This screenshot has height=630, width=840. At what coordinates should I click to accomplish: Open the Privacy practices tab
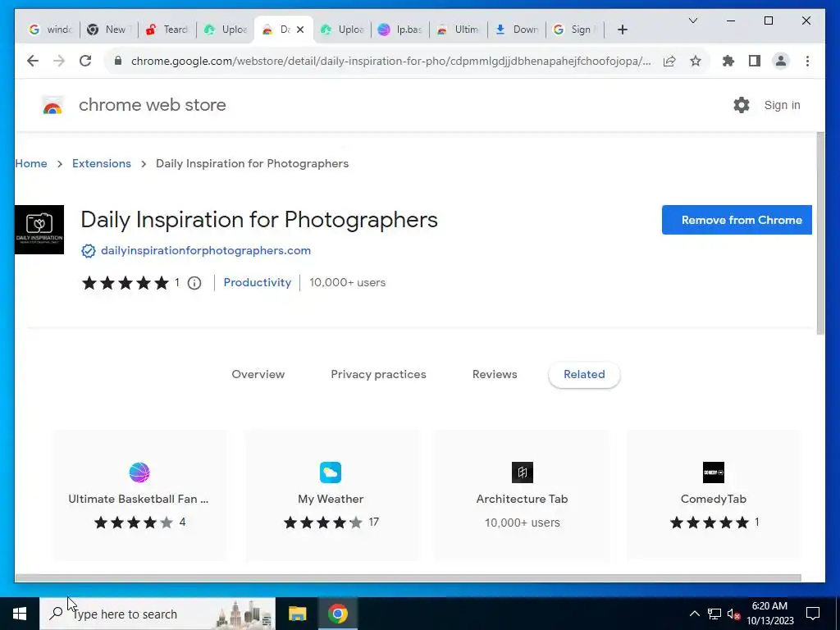[378, 374]
